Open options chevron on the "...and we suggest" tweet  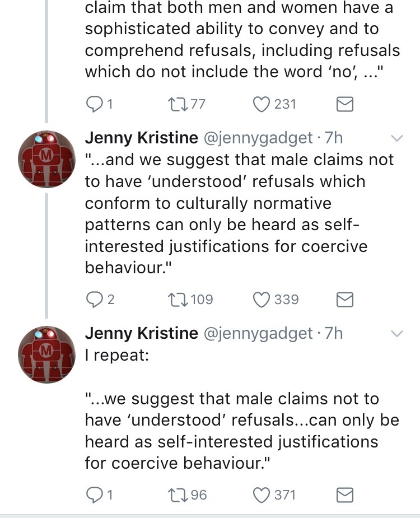coord(396,138)
